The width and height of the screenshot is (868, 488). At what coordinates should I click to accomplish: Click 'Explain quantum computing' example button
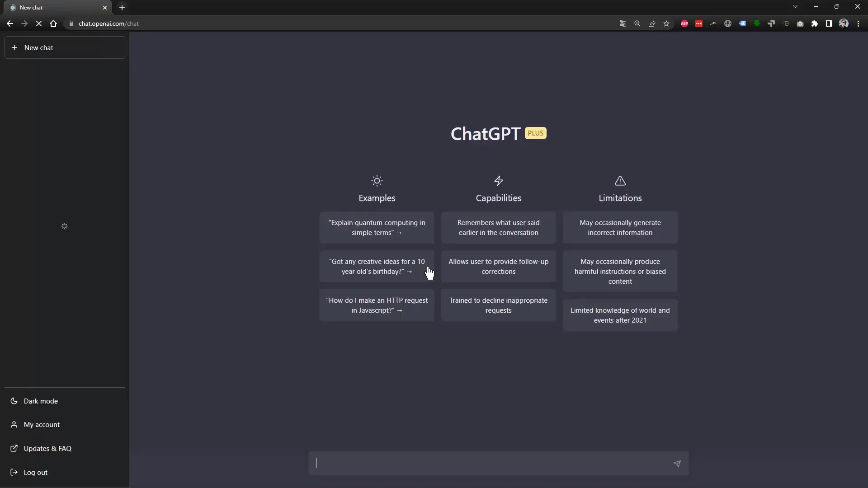tap(377, 228)
